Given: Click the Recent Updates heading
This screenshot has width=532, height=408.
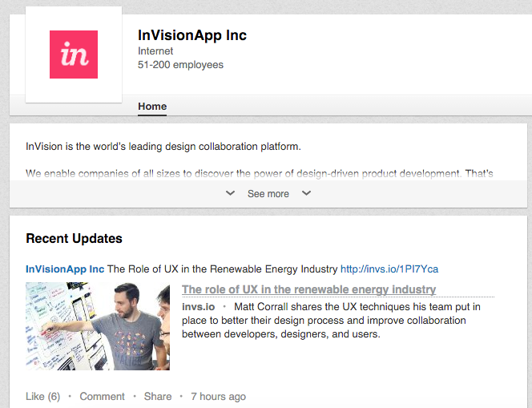Looking at the screenshot, I should coord(74,239).
